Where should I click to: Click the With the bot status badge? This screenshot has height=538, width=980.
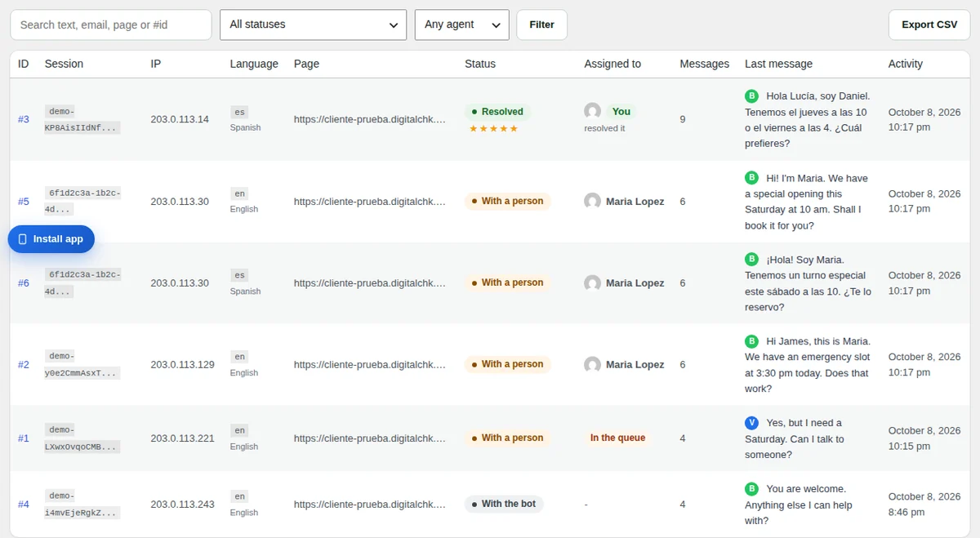click(x=504, y=504)
